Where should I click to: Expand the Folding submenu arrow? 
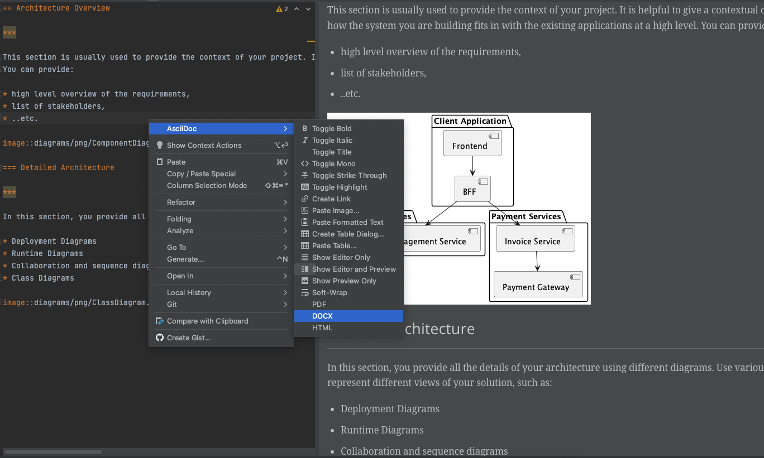click(286, 219)
